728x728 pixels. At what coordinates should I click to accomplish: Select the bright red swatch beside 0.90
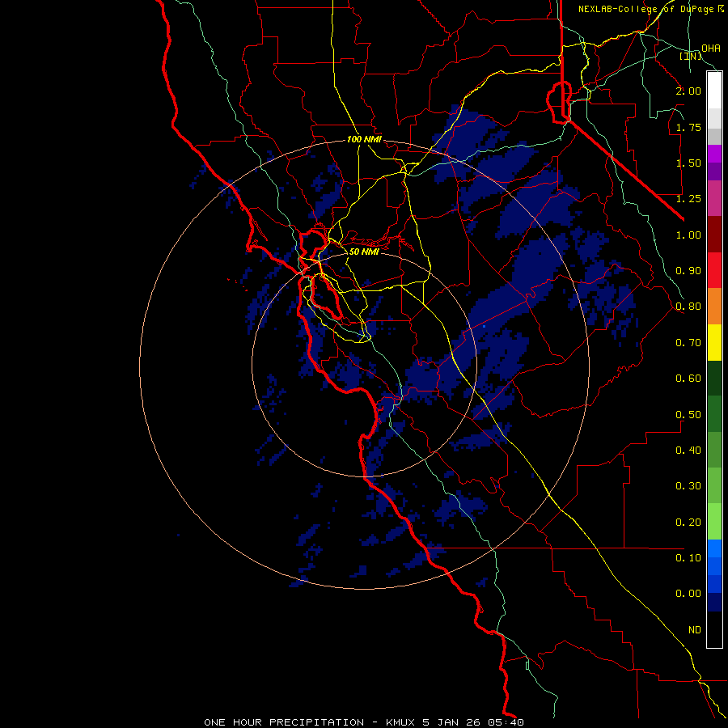[714, 270]
